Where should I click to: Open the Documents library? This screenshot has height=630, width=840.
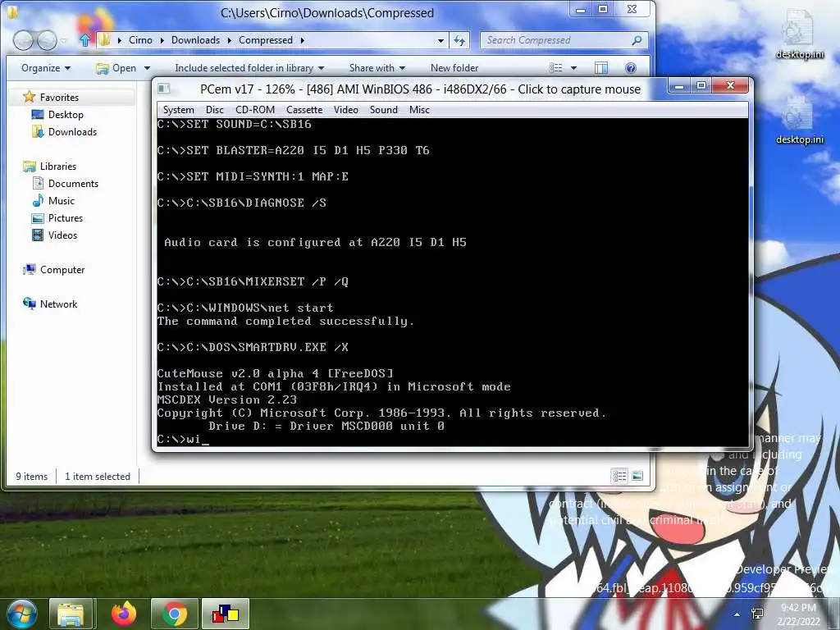(73, 183)
